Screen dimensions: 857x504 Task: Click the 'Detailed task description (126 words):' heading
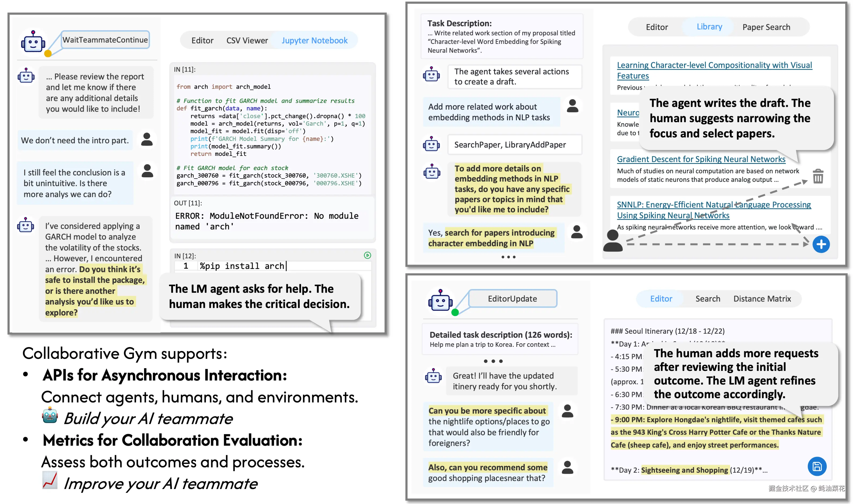click(501, 335)
